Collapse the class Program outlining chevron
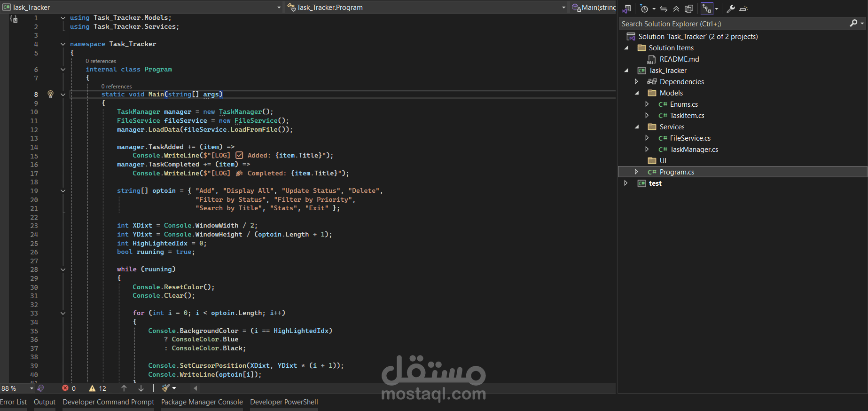This screenshot has height=411, width=868. tap(63, 70)
